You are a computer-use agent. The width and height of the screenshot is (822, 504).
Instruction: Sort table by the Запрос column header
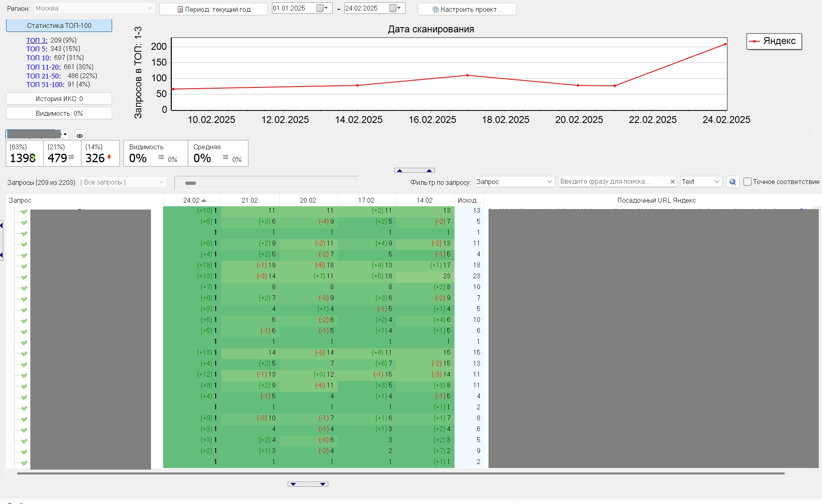tap(84, 200)
